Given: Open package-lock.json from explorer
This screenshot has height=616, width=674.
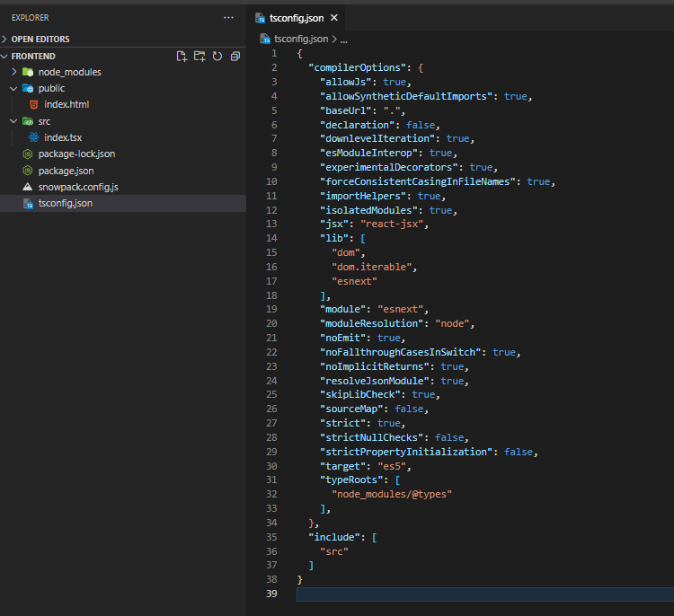Looking at the screenshot, I should click(x=76, y=154).
